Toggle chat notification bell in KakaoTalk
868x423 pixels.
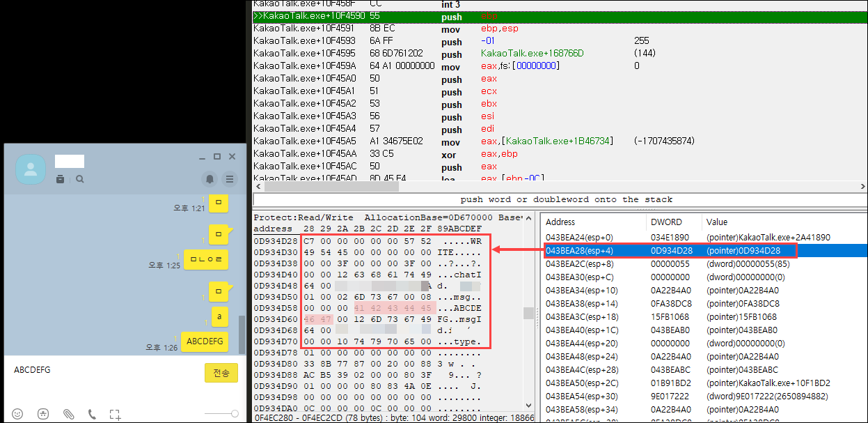point(209,178)
